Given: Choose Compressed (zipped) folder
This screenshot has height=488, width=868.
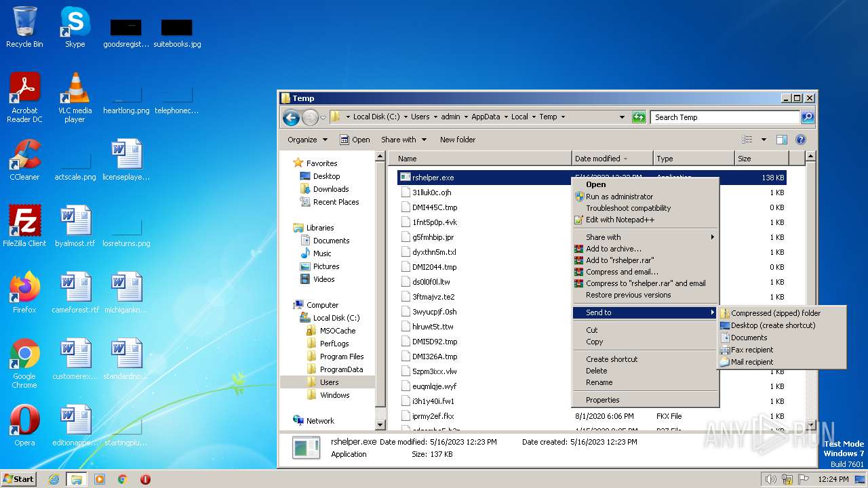Looking at the screenshot, I should click(x=782, y=313).
